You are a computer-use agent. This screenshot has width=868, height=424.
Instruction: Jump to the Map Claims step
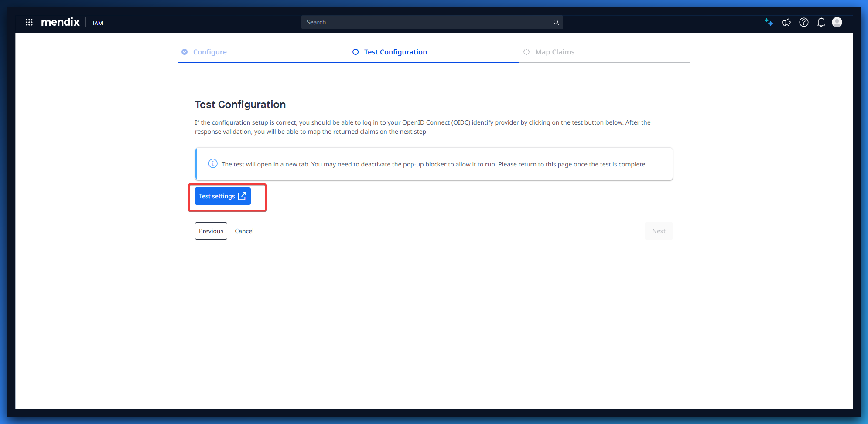[x=554, y=52]
